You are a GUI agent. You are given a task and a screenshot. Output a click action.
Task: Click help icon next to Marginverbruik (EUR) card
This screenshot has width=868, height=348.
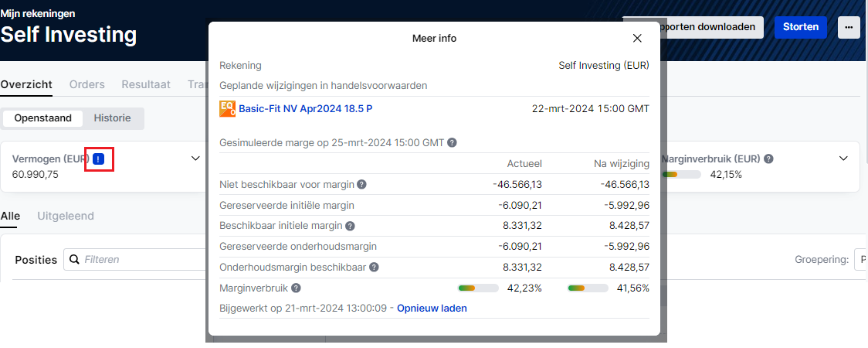pyautogui.click(x=768, y=159)
